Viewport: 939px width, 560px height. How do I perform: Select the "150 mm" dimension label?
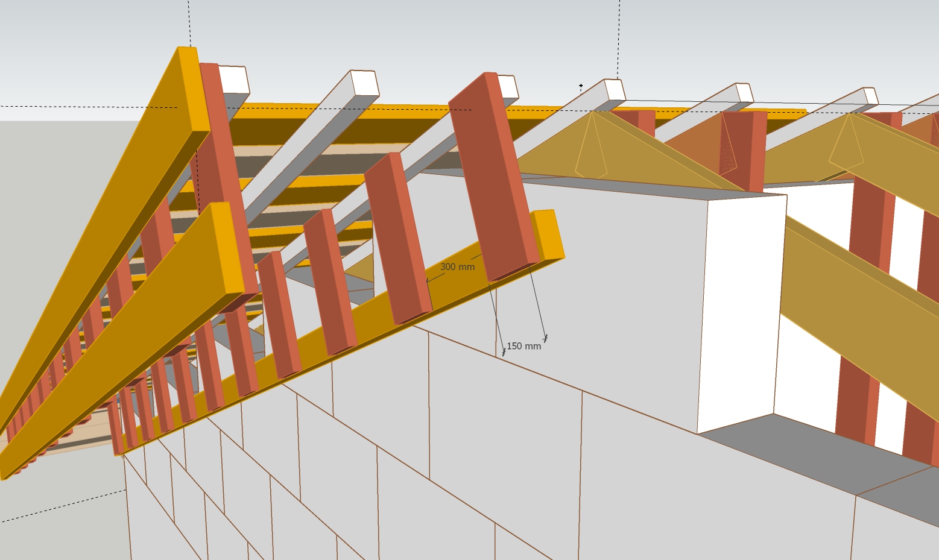click(523, 346)
